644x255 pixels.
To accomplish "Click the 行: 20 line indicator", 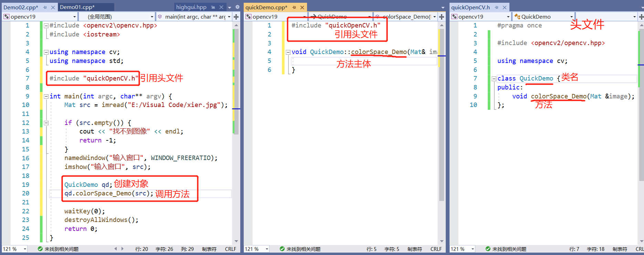I will (142, 249).
